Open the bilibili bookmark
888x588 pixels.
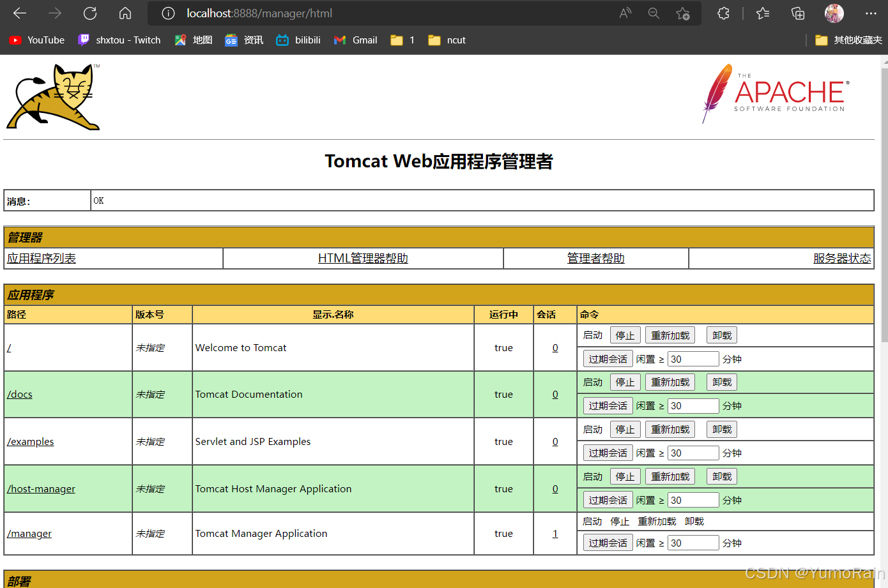298,40
